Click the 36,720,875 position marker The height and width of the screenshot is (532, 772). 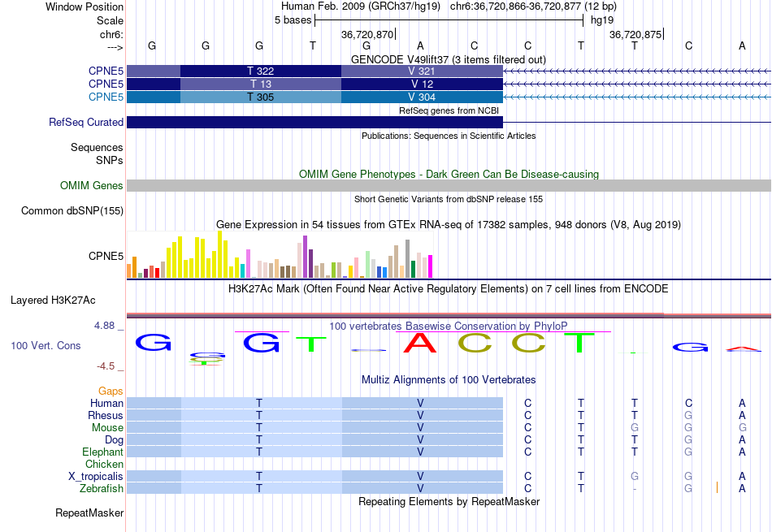click(635, 34)
